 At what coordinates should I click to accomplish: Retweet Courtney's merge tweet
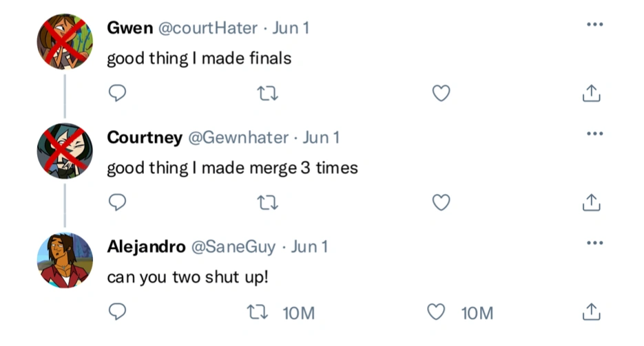267,202
